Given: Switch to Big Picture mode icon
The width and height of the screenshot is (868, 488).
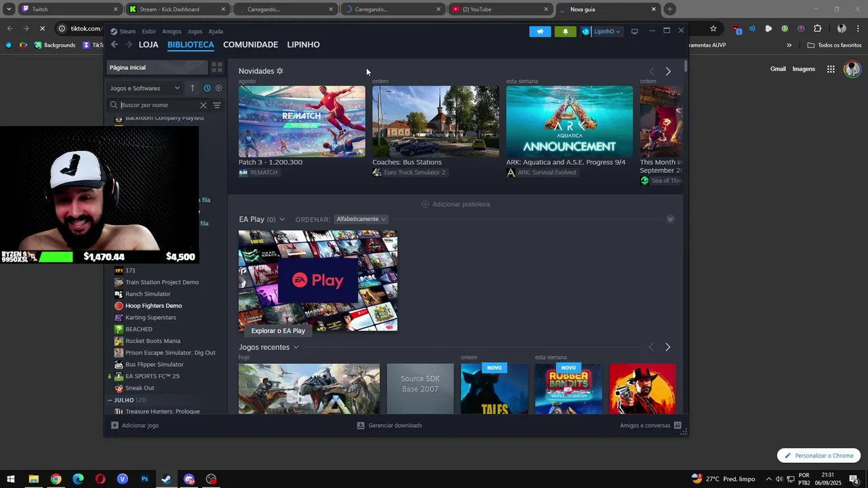Looking at the screenshot, I should coord(635,31).
